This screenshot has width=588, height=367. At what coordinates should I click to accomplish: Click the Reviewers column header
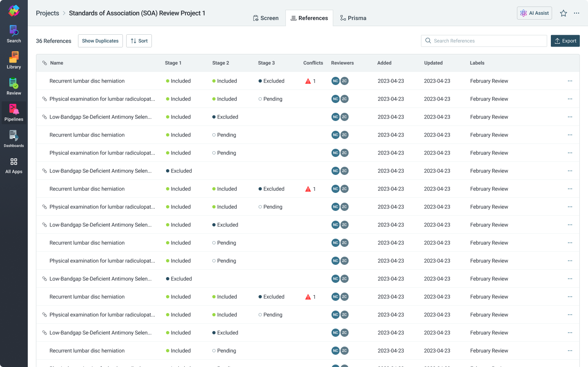(x=343, y=63)
